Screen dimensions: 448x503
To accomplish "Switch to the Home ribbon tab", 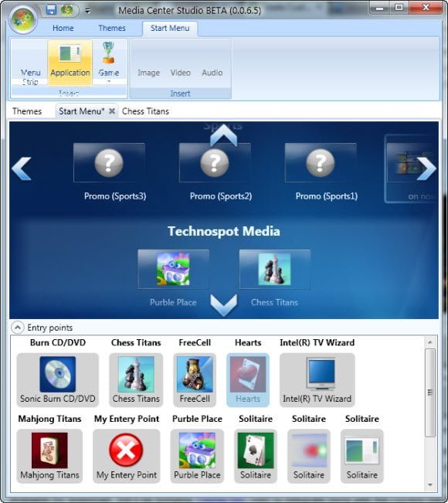I will [63, 29].
